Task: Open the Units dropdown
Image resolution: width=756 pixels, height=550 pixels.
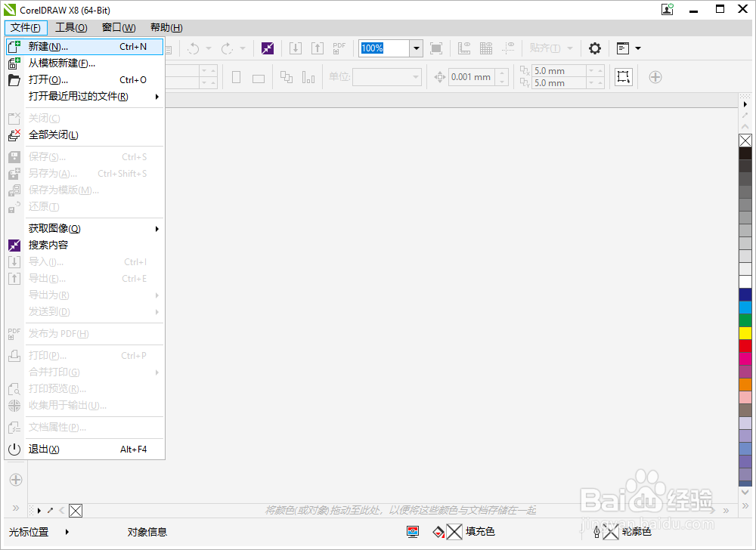Action: [416, 77]
